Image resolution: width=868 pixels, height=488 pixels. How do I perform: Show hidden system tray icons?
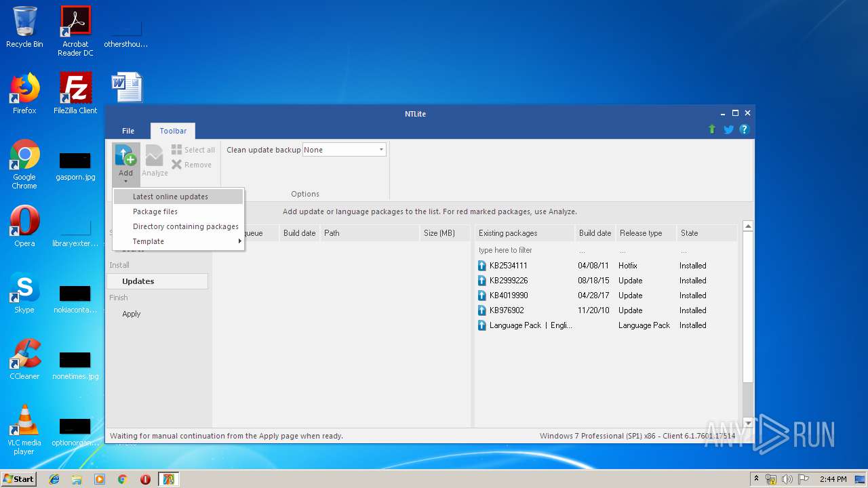[x=756, y=479]
